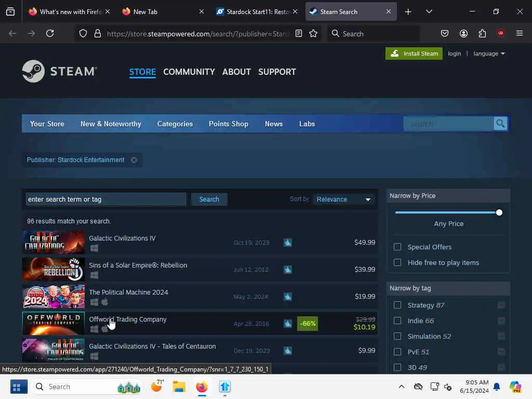Reload the current page

tap(50, 33)
